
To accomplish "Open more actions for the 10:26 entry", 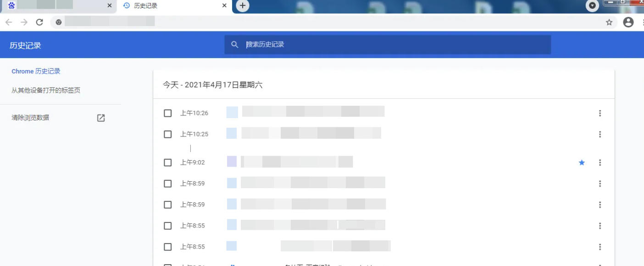I will [x=600, y=113].
